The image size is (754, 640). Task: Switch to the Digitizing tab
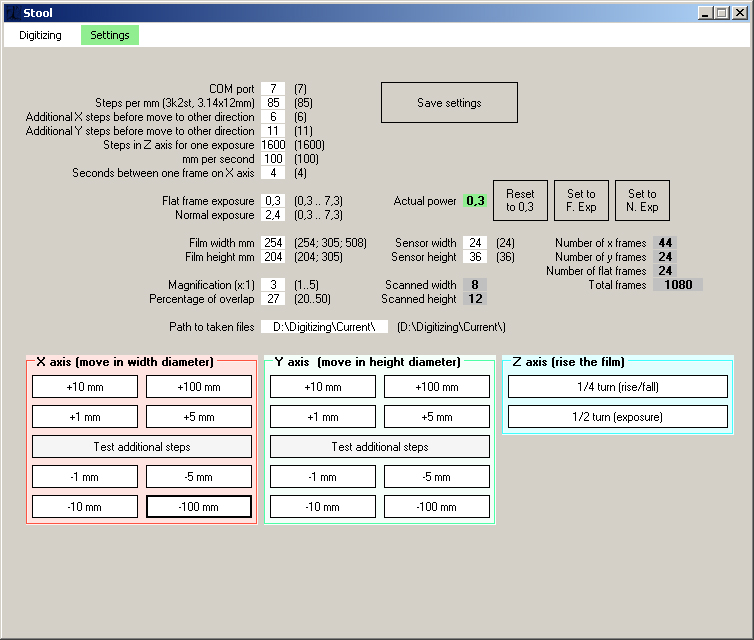[x=40, y=35]
